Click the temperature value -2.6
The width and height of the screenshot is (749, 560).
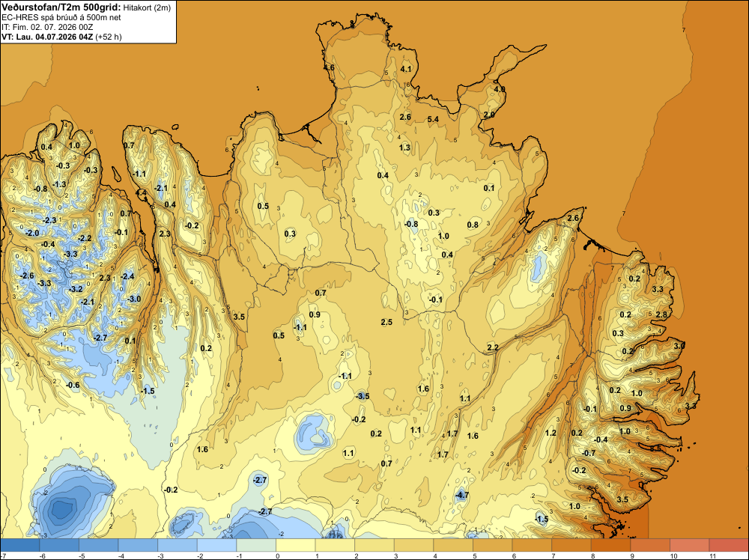(x=27, y=276)
